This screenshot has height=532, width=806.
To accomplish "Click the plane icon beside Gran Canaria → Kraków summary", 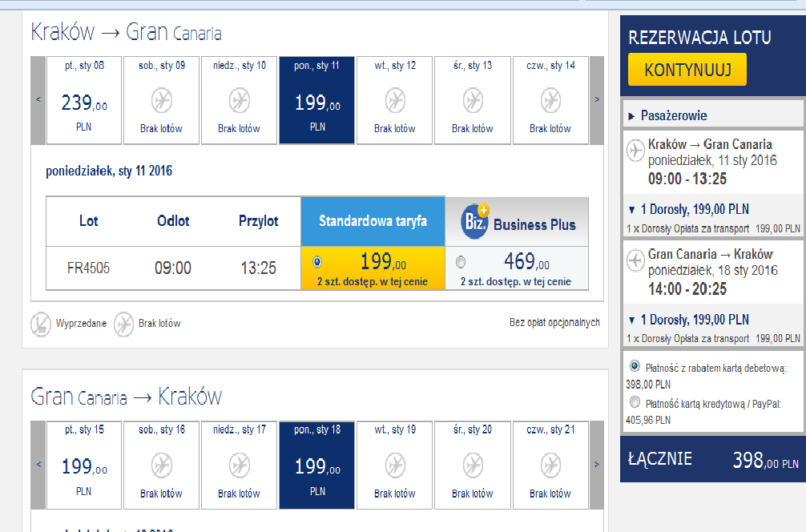I will tap(635, 260).
